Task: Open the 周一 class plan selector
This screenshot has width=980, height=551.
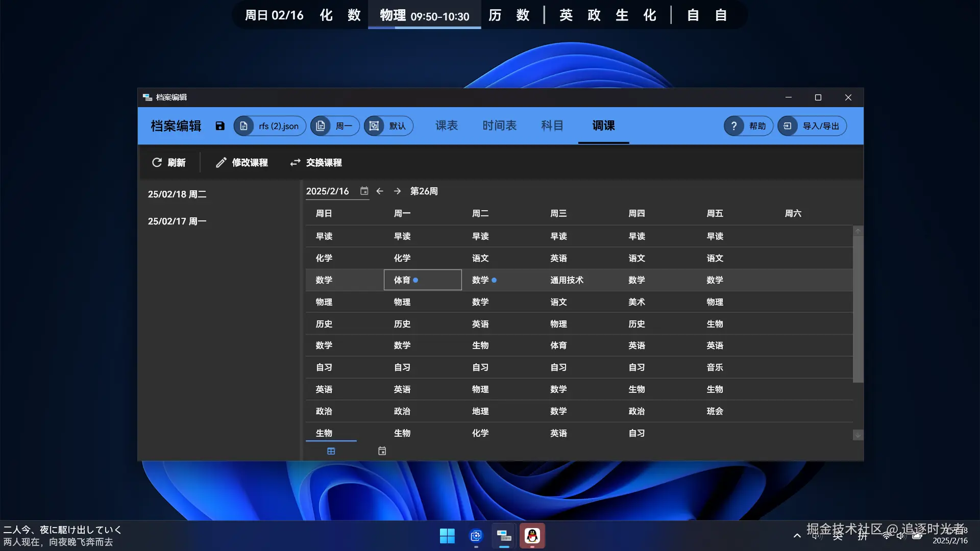Action: click(335, 126)
